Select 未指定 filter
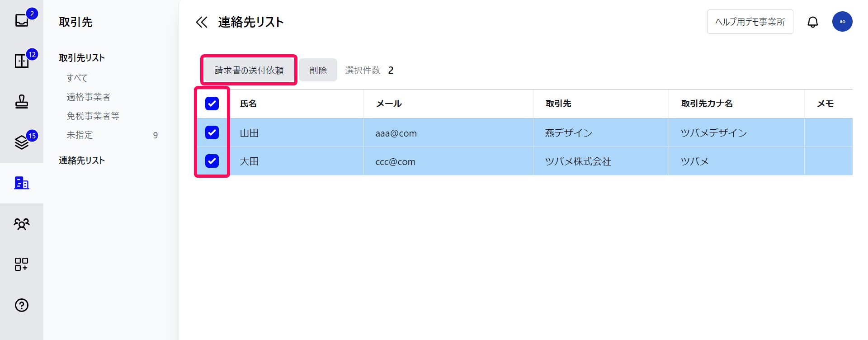This screenshot has width=868, height=340. (x=80, y=135)
